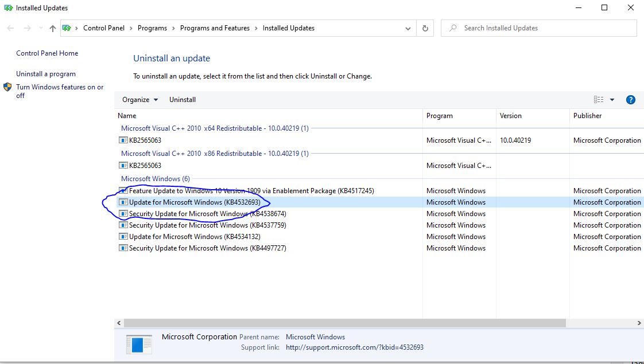Click the shield icon beside Windows features
Image resolution: width=644 pixels, height=364 pixels.
(x=7, y=87)
